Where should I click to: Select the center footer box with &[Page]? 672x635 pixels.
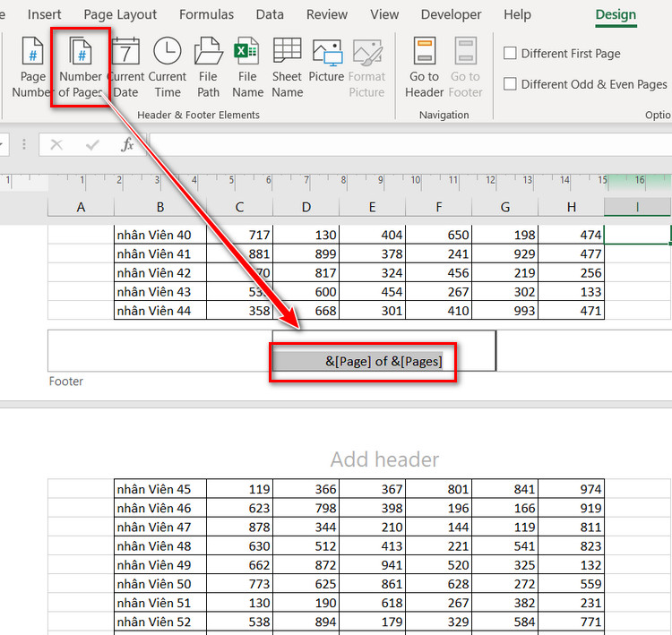tap(384, 351)
